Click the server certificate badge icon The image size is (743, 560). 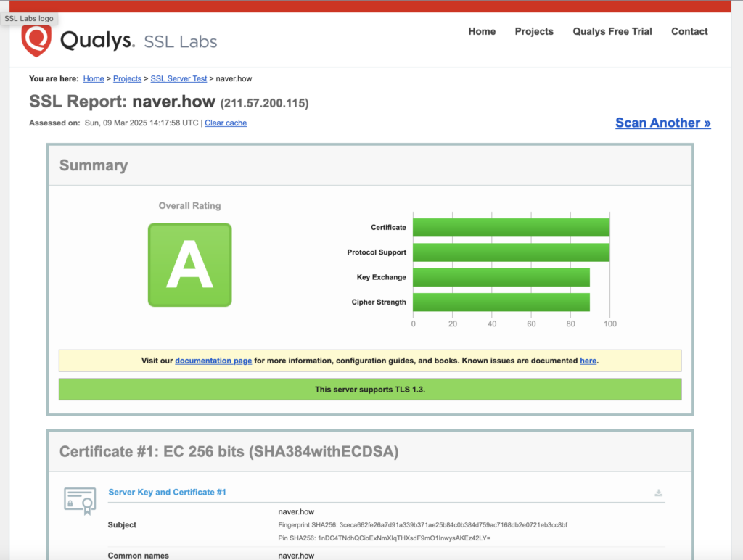tap(80, 501)
